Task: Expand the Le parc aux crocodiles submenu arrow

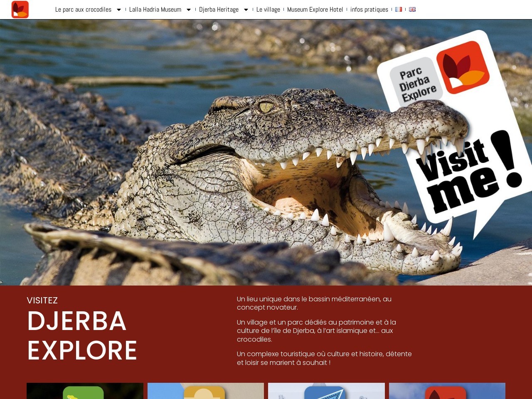Action: [x=118, y=10]
